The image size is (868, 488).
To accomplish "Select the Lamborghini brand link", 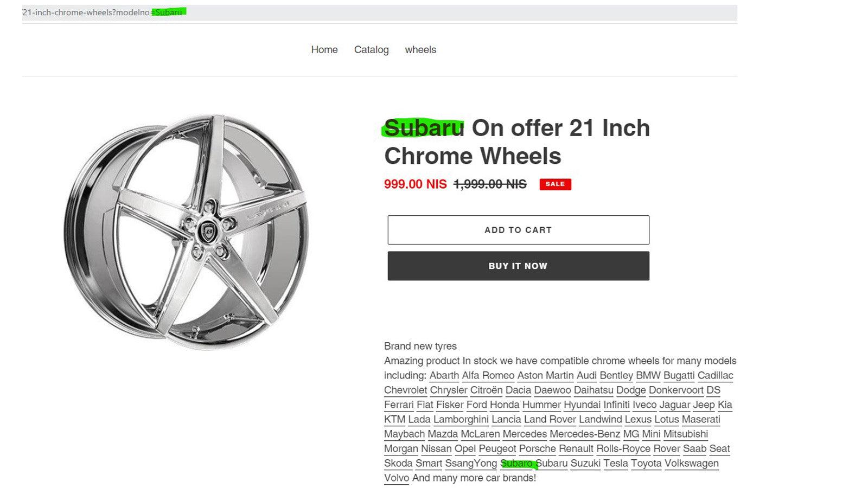I will pyautogui.click(x=461, y=420).
